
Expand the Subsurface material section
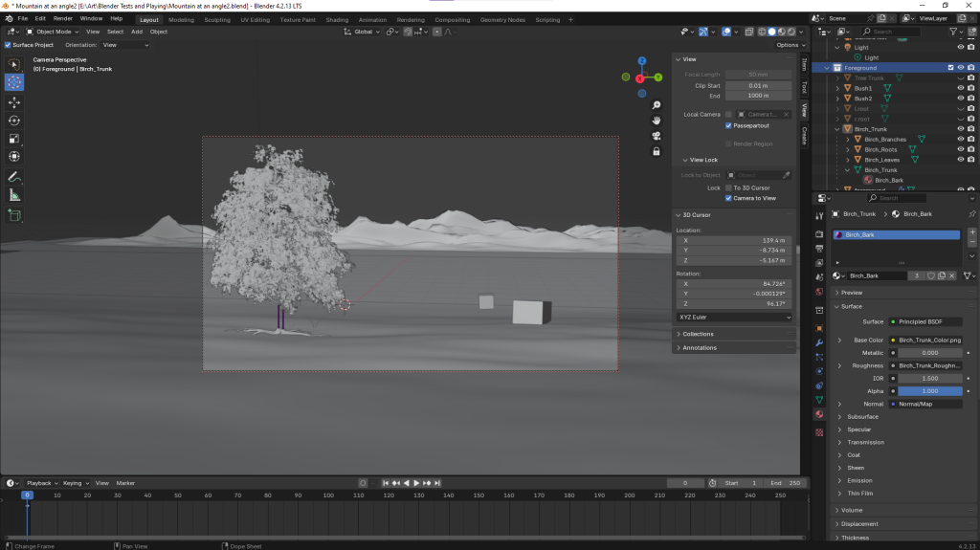(x=862, y=417)
